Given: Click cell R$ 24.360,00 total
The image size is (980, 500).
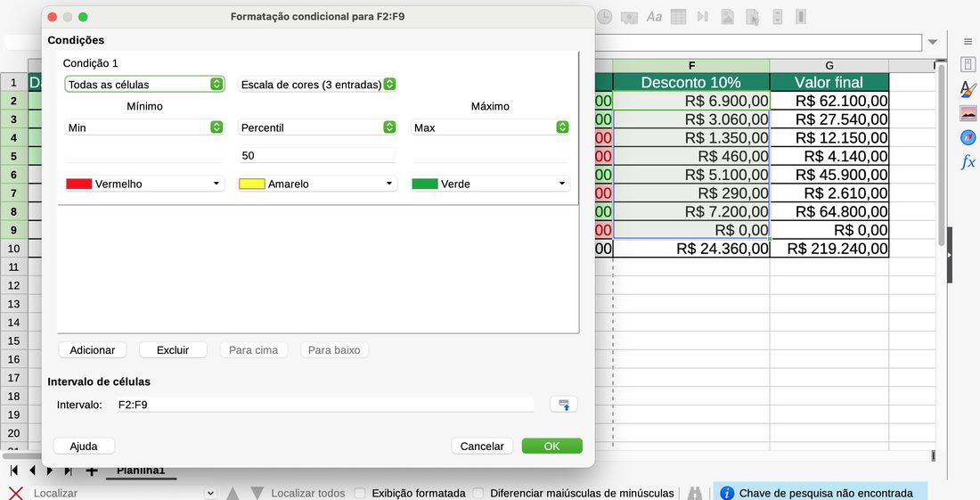Looking at the screenshot, I should [691, 249].
